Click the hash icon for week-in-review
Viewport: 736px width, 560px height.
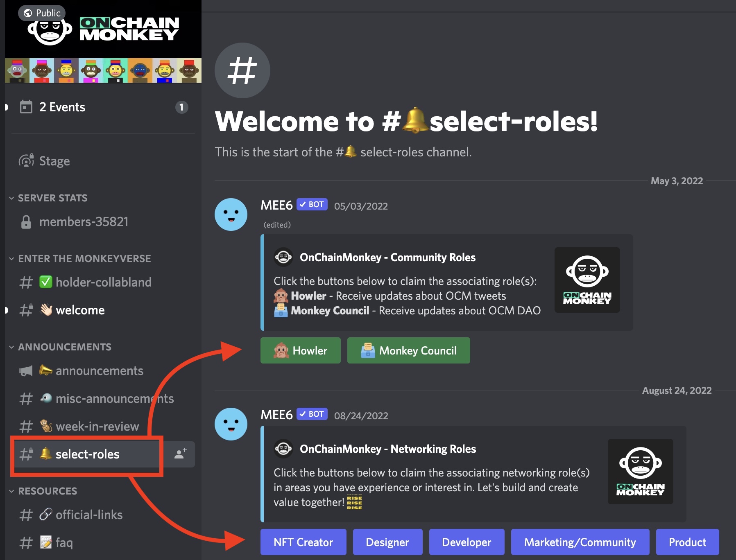[26, 427]
